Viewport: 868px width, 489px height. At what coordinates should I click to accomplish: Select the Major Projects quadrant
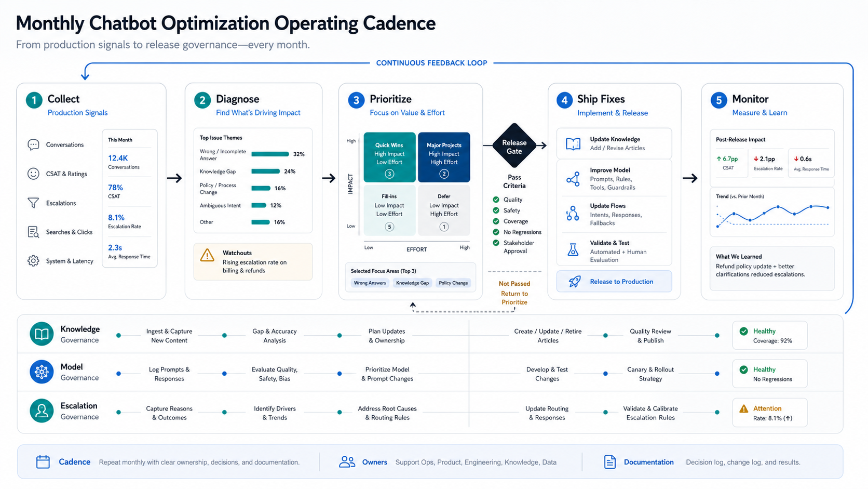[x=444, y=157]
